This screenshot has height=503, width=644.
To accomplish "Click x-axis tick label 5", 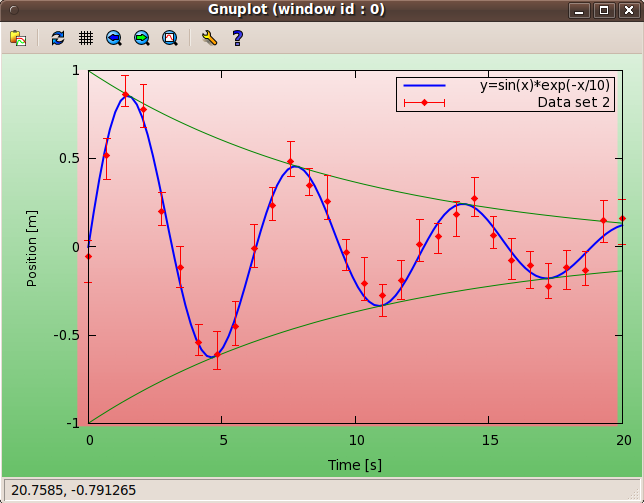I will coord(223,441).
